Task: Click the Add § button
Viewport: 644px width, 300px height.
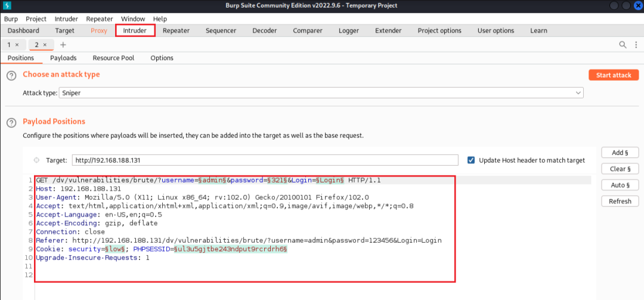Action: [x=620, y=153]
